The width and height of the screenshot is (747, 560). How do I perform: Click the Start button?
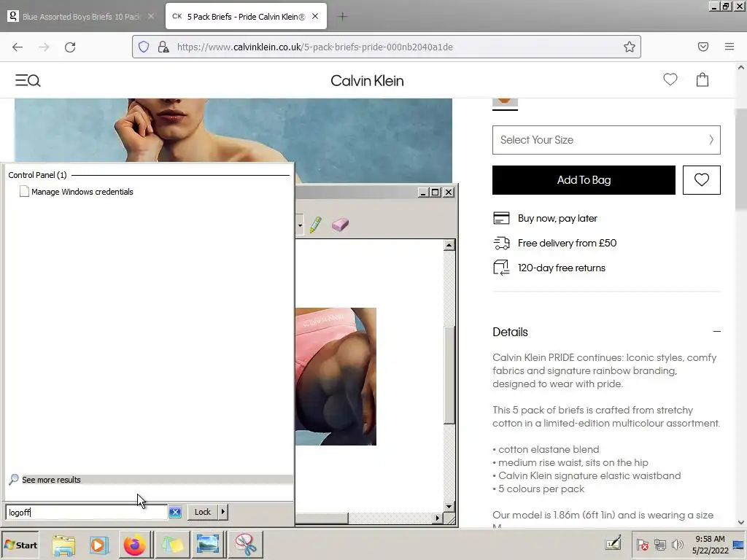(20, 545)
